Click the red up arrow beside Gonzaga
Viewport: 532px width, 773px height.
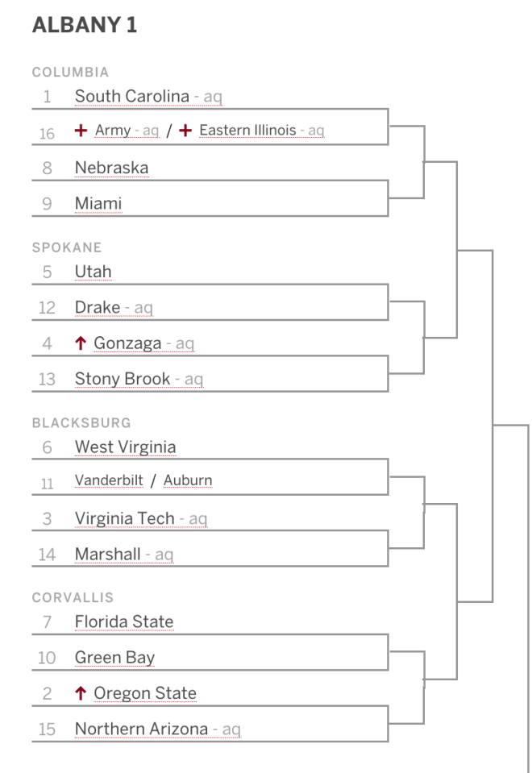coord(81,343)
